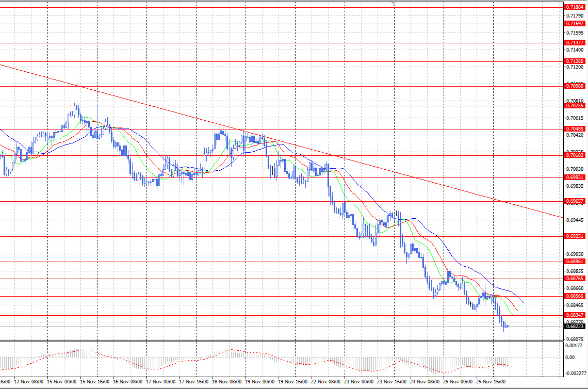Click the 25 Nov 00:00 time label
Screen dimensions: 588x389
[x=458, y=381]
